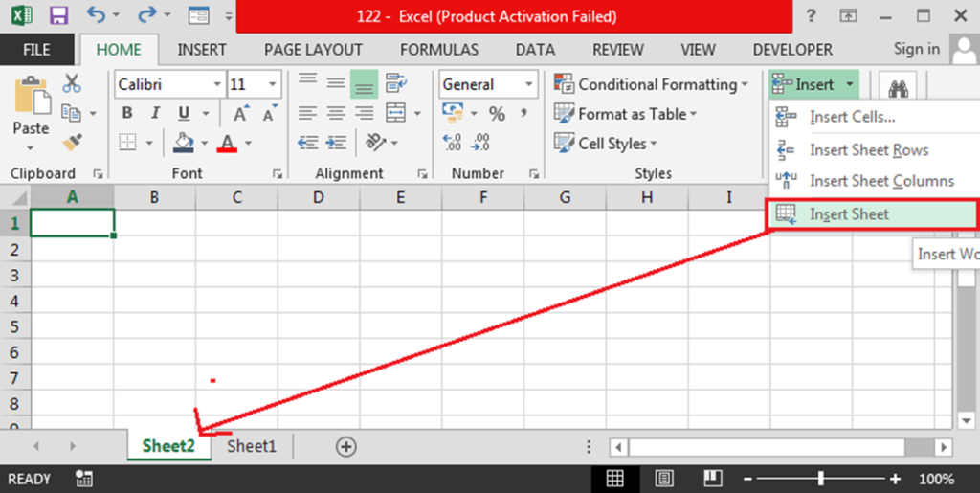Add a new sheet with plus icon
Viewport: 980px width, 493px height.
(346, 446)
